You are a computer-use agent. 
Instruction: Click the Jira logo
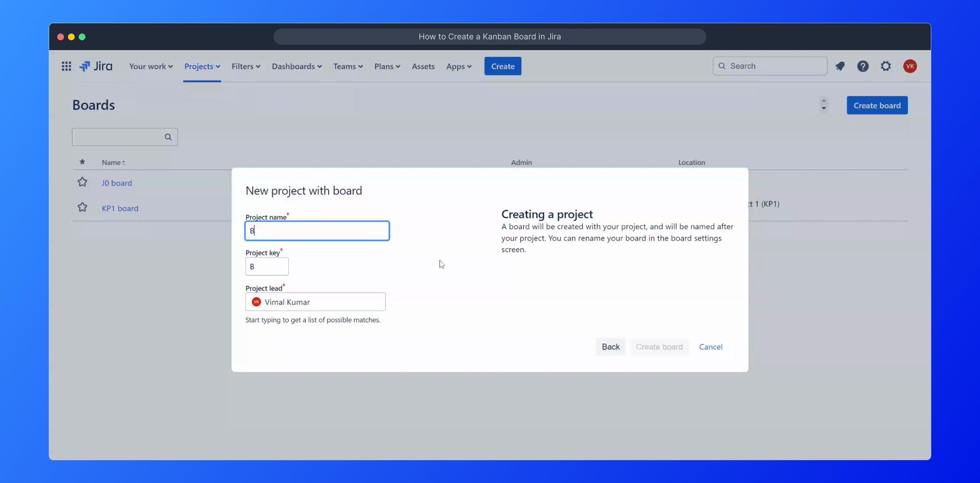point(96,66)
